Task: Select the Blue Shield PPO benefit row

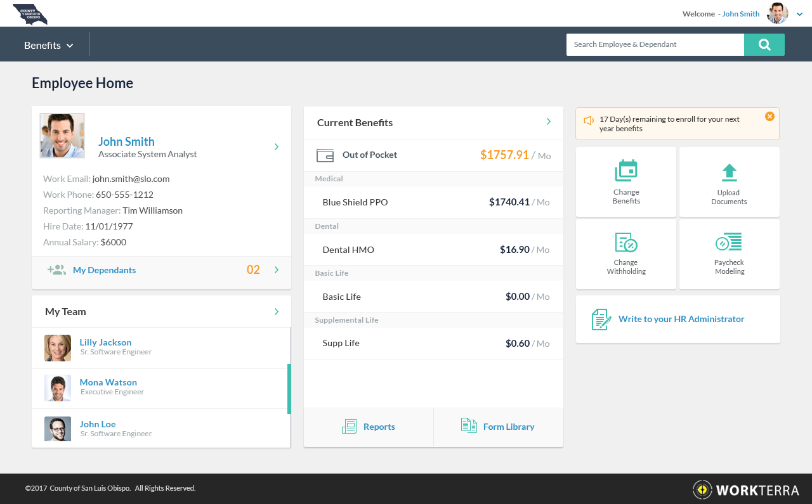Action: pyautogui.click(x=433, y=202)
